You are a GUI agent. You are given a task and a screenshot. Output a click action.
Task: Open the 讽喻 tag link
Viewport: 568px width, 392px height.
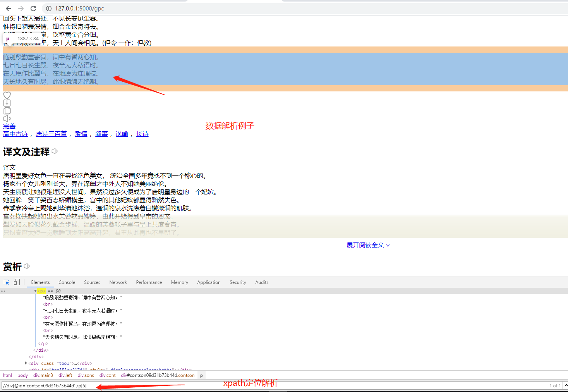click(x=122, y=134)
